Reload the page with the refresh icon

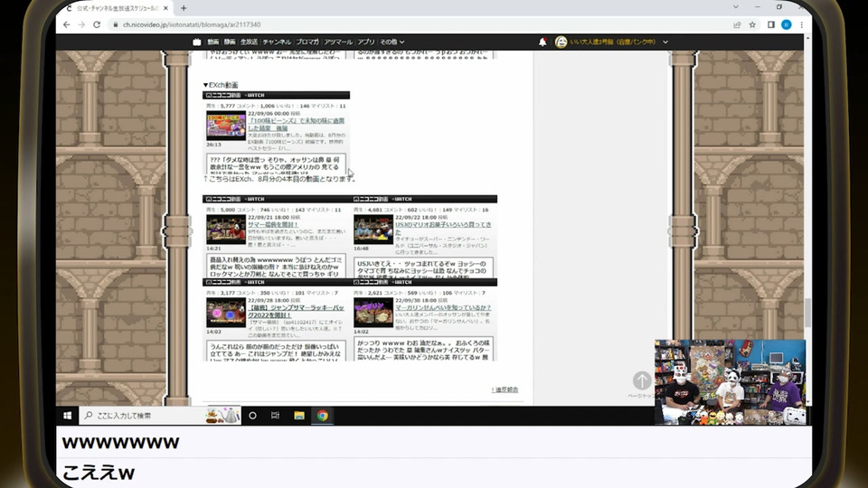(97, 24)
